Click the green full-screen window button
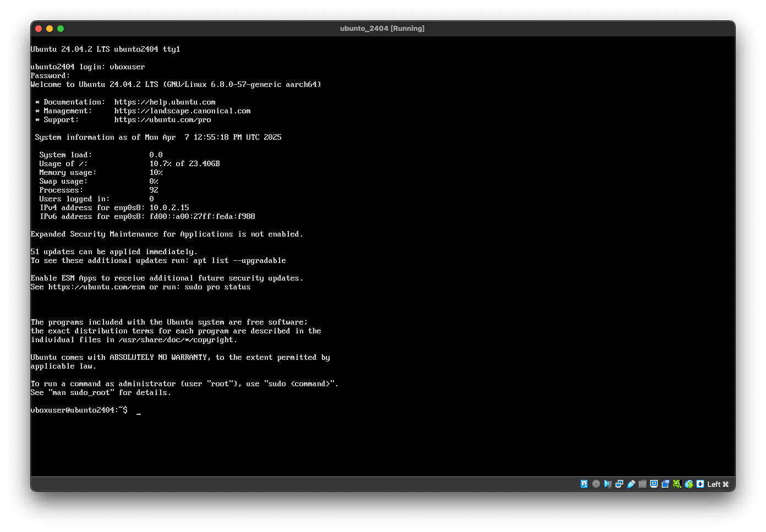The height and width of the screenshot is (532, 766). pyautogui.click(x=61, y=29)
